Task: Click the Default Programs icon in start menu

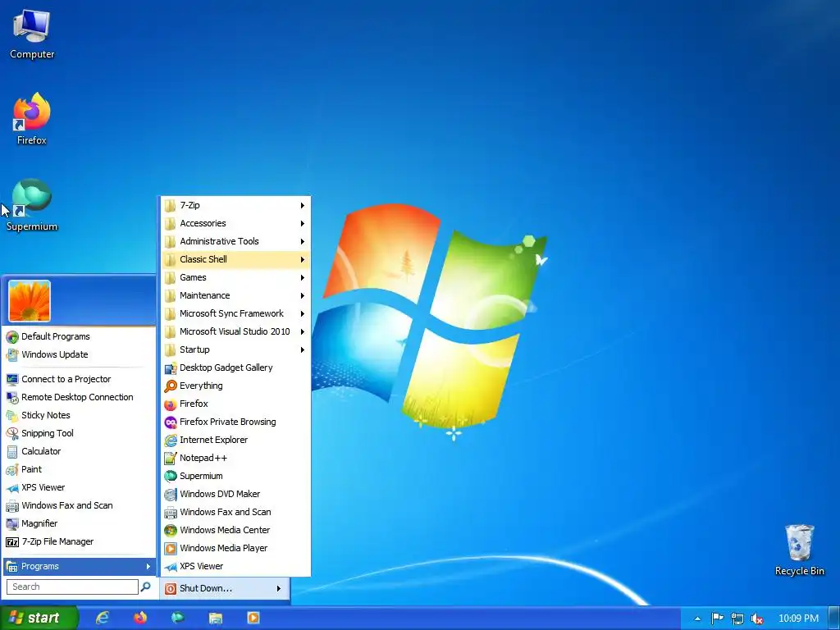Action: point(11,337)
